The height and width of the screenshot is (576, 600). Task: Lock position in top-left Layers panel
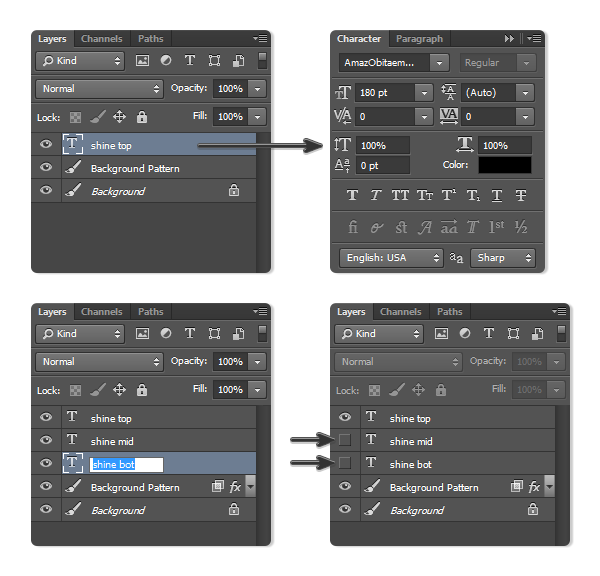click(119, 117)
